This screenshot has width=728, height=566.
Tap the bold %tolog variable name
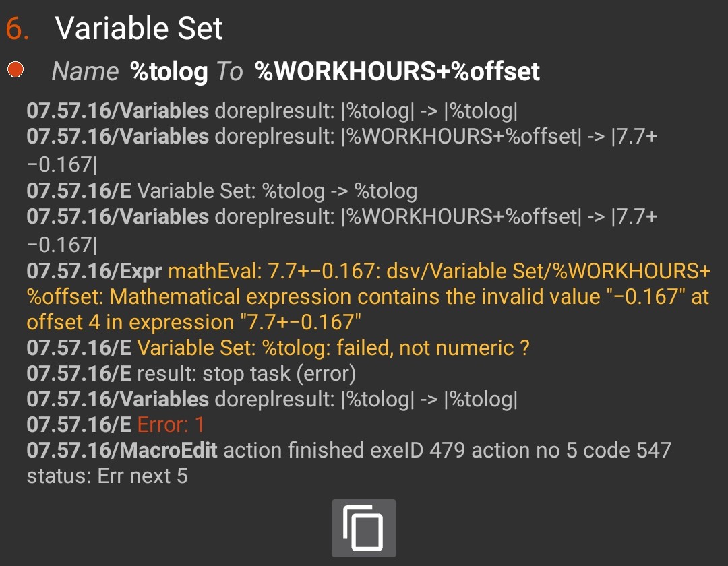click(169, 71)
